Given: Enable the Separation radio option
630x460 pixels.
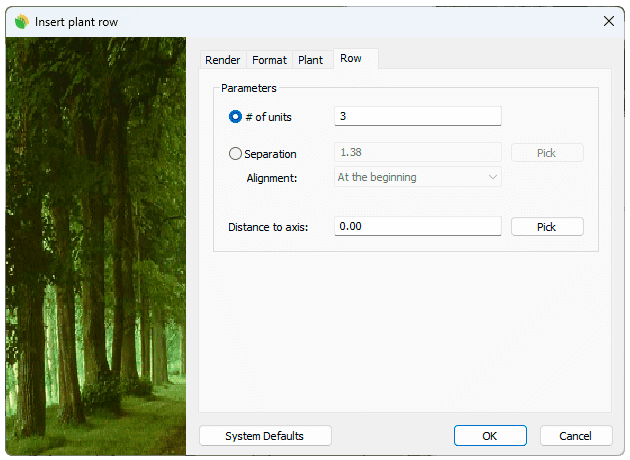Looking at the screenshot, I should pyautogui.click(x=236, y=154).
